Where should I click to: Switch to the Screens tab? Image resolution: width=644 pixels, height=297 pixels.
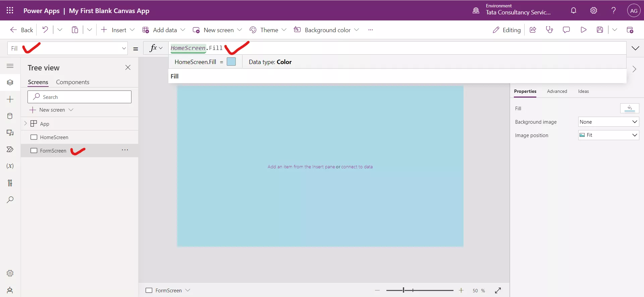click(x=38, y=82)
